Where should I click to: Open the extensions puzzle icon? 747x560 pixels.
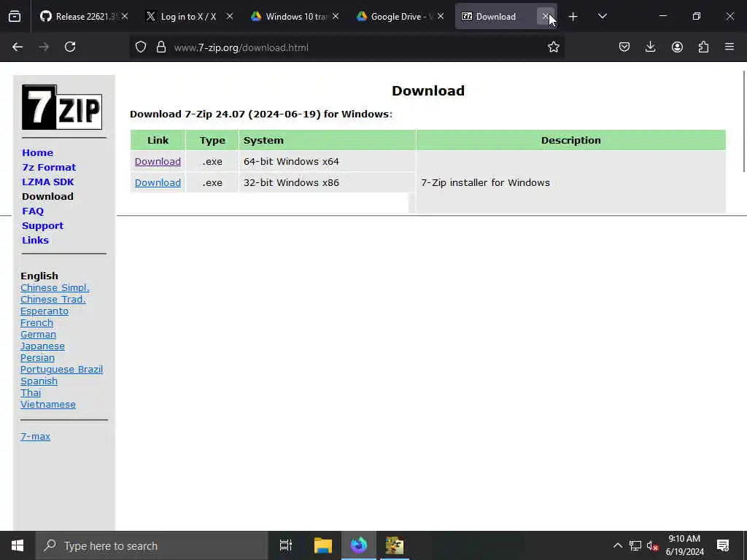[x=703, y=47]
